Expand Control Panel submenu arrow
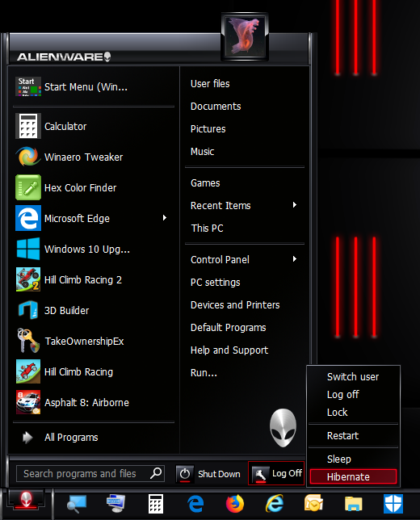Image resolution: width=420 pixels, height=520 pixels. (294, 259)
